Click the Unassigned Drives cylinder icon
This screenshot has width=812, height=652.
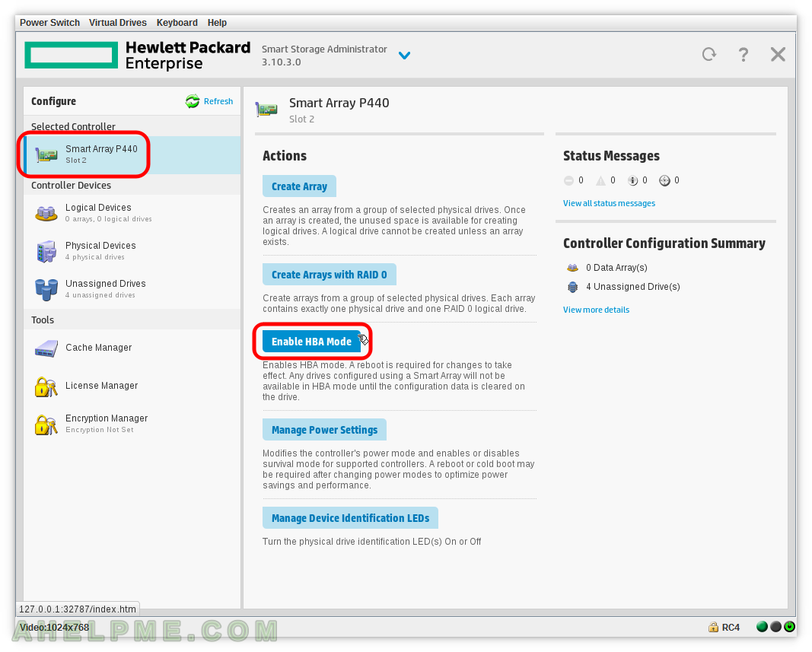pos(46,289)
